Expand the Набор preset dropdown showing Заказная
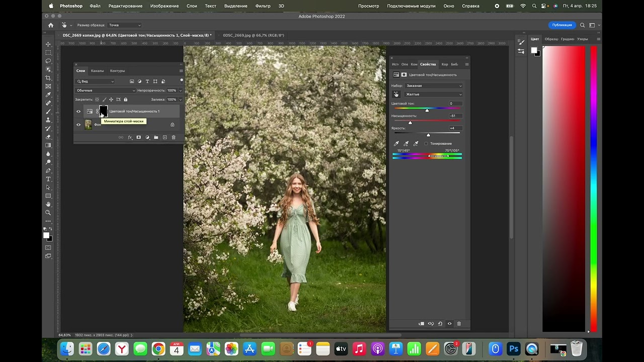 pyautogui.click(x=434, y=86)
